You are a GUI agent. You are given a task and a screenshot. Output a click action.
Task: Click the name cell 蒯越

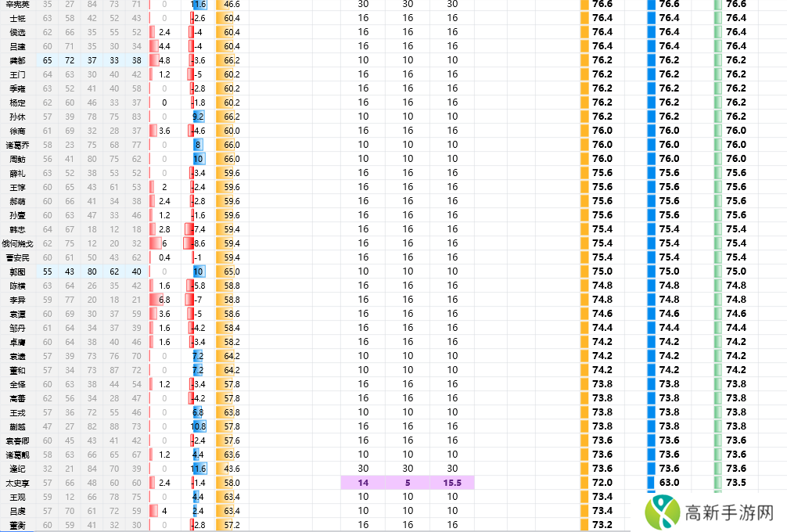[x=17, y=426]
